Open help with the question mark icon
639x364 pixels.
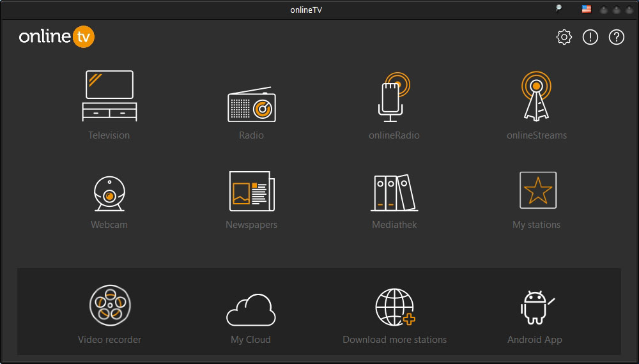616,38
